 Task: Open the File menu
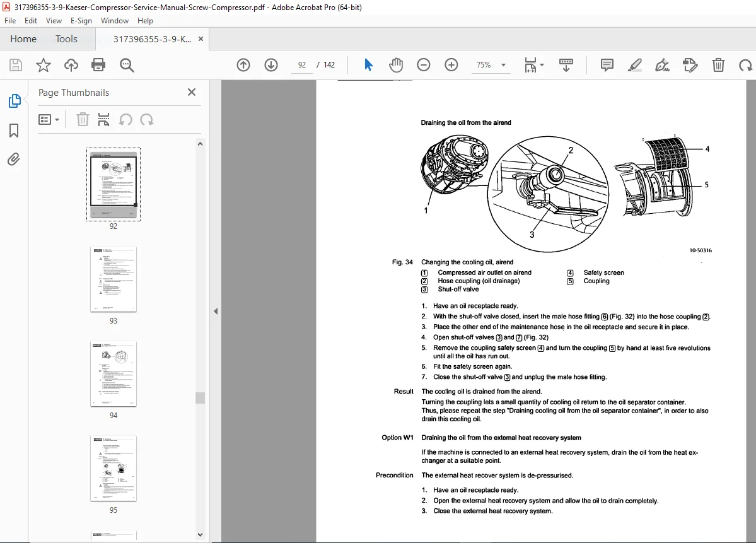[10, 21]
